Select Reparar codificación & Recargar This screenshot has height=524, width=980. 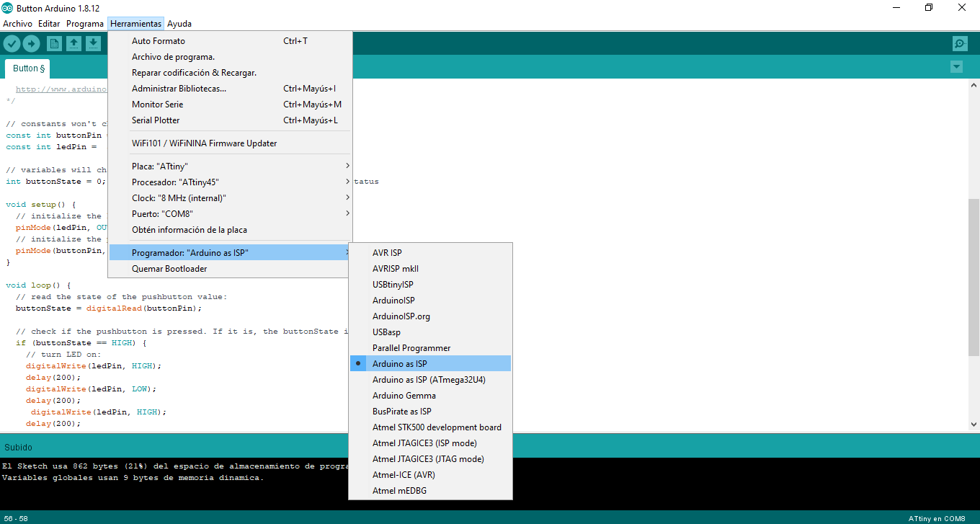(x=230, y=73)
